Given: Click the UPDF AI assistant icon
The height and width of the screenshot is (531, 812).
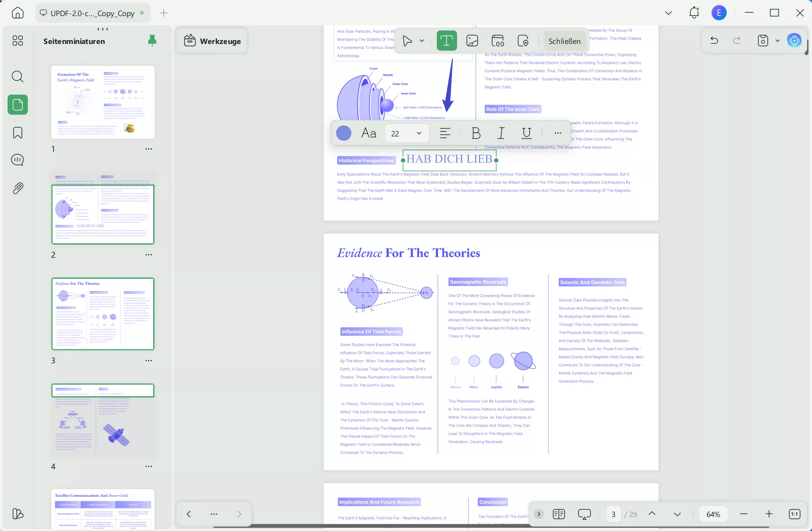Looking at the screenshot, I should click(x=794, y=41).
